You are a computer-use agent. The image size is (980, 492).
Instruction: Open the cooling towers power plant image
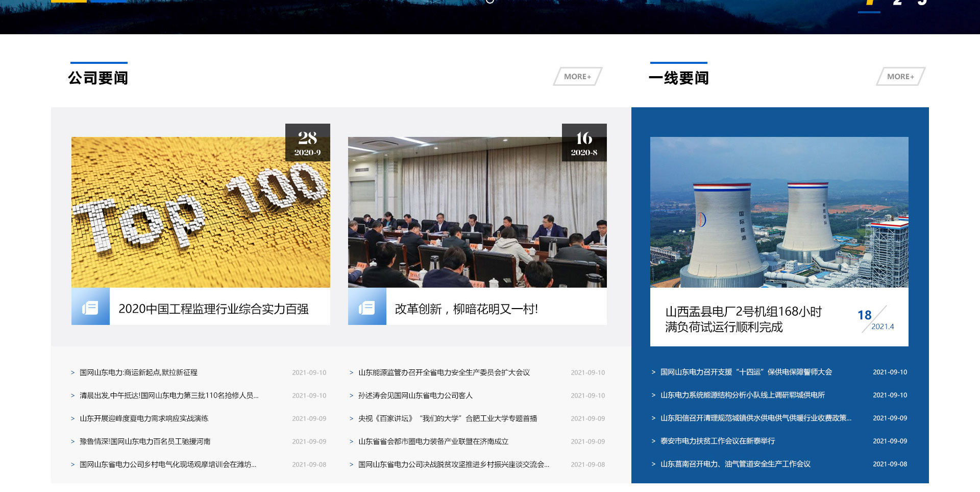tap(779, 212)
